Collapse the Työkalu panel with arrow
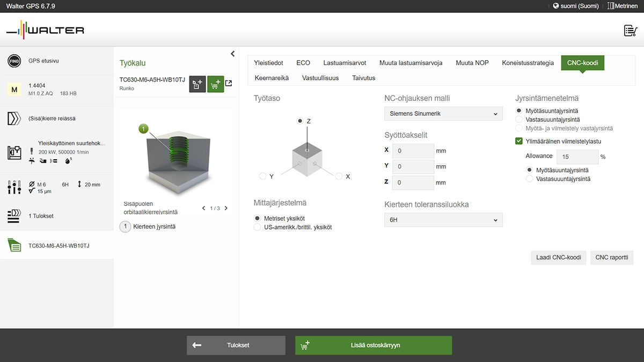The width and height of the screenshot is (644, 362). pyautogui.click(x=232, y=54)
